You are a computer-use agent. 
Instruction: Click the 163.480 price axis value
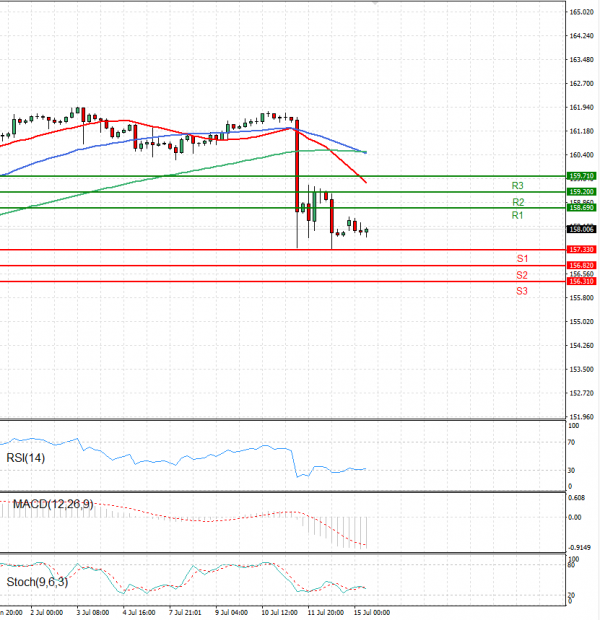click(581, 60)
